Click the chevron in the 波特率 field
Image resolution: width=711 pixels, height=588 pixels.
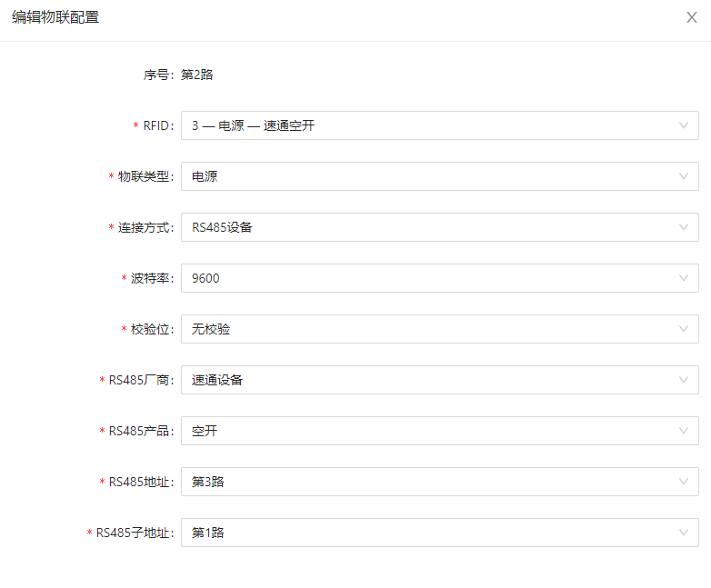click(684, 278)
